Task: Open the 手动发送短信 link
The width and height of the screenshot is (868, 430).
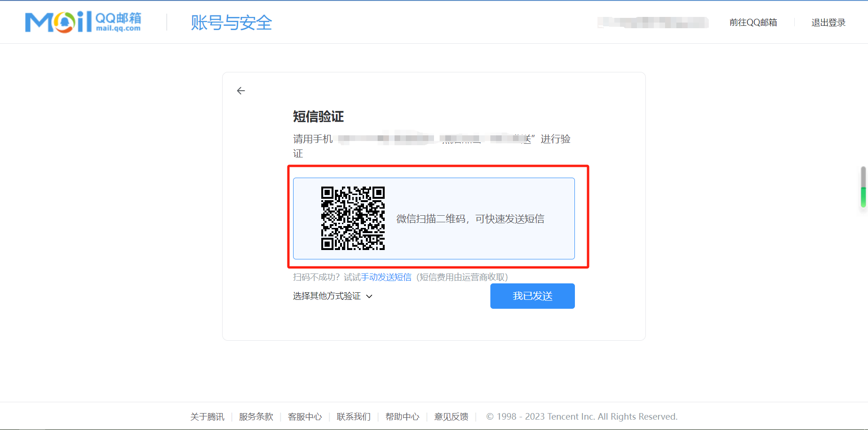Action: [x=386, y=277]
